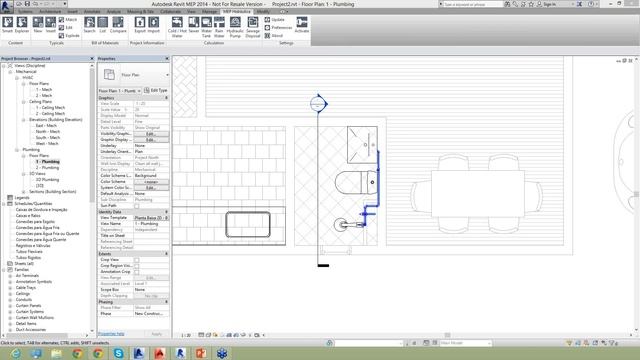
Task: Open the Preferences settings
Action: tap(278, 28)
